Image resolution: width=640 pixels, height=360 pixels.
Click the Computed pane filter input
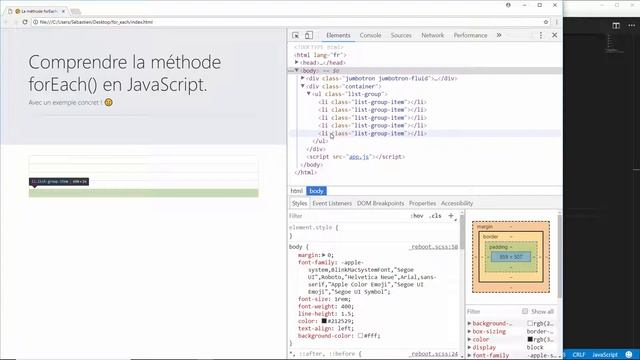click(x=493, y=311)
